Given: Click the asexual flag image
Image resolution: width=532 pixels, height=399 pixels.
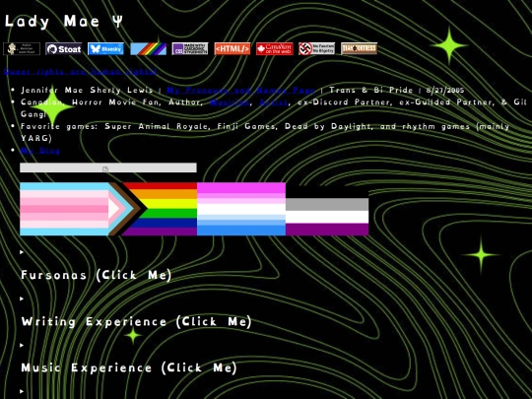Looking at the screenshot, I should [327, 211].
